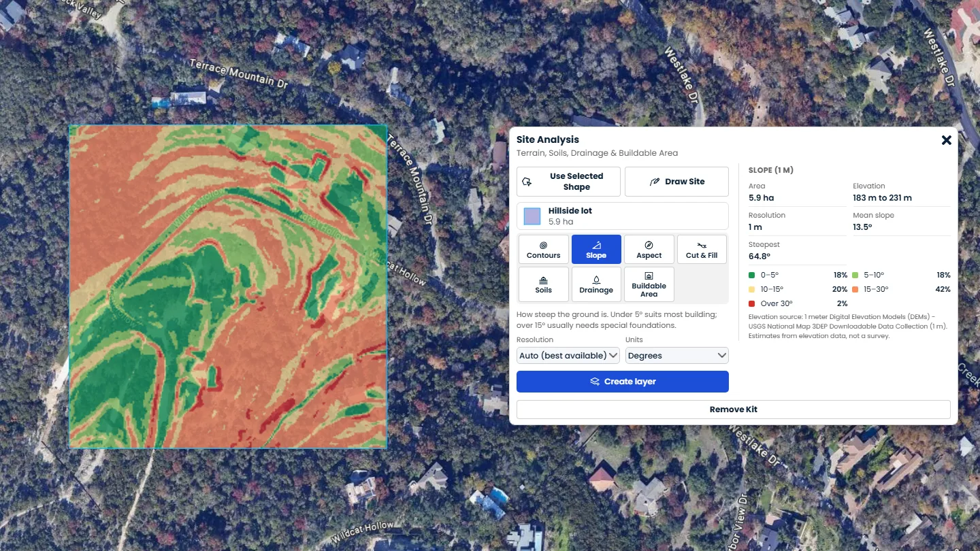The image size is (980, 551).
Task: Click the Resolution value 1 m in stats
Action: coord(755,227)
